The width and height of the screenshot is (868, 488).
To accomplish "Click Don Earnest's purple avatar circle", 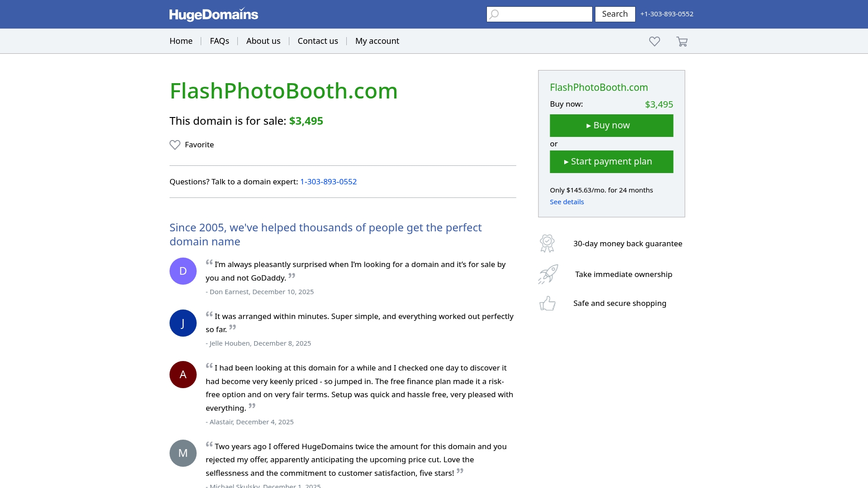I will (x=183, y=271).
